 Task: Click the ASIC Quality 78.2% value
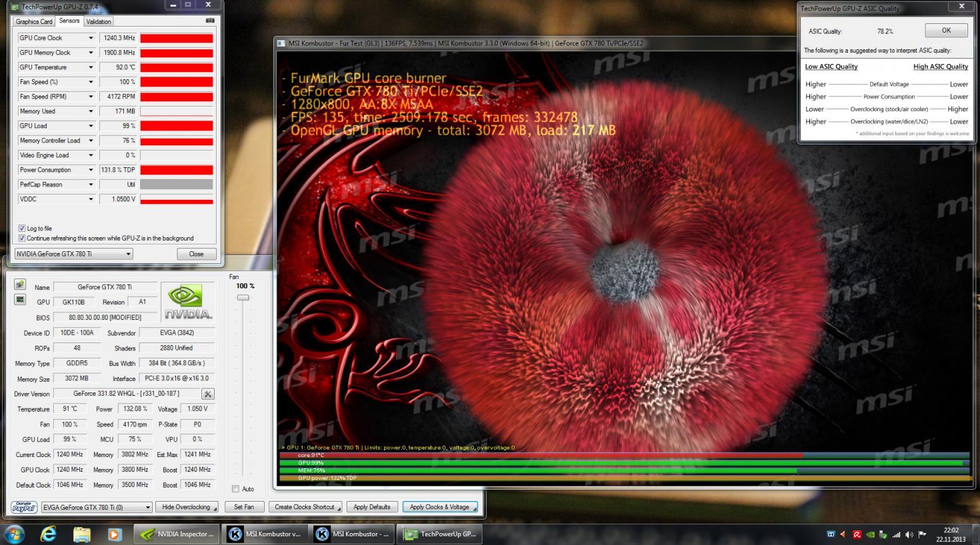click(885, 31)
